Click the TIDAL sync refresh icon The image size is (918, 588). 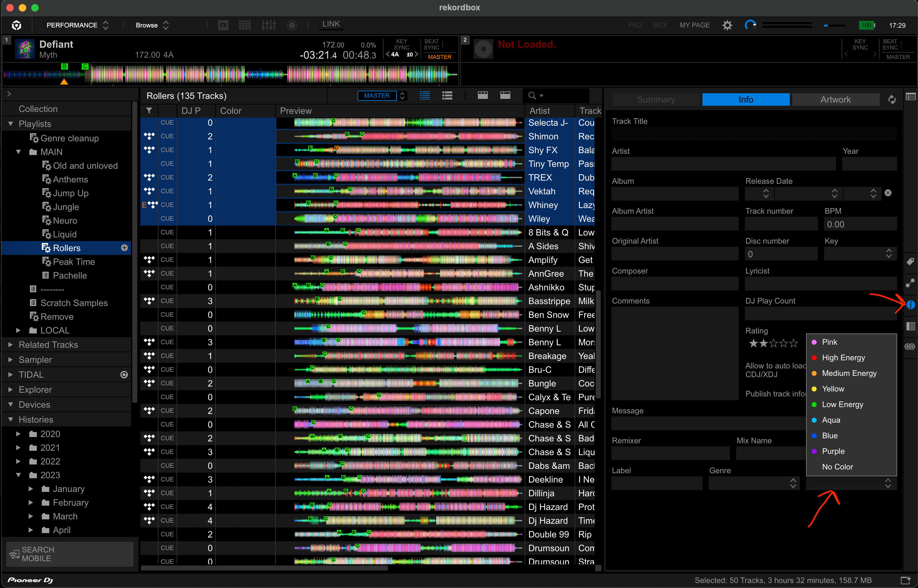coord(124,375)
